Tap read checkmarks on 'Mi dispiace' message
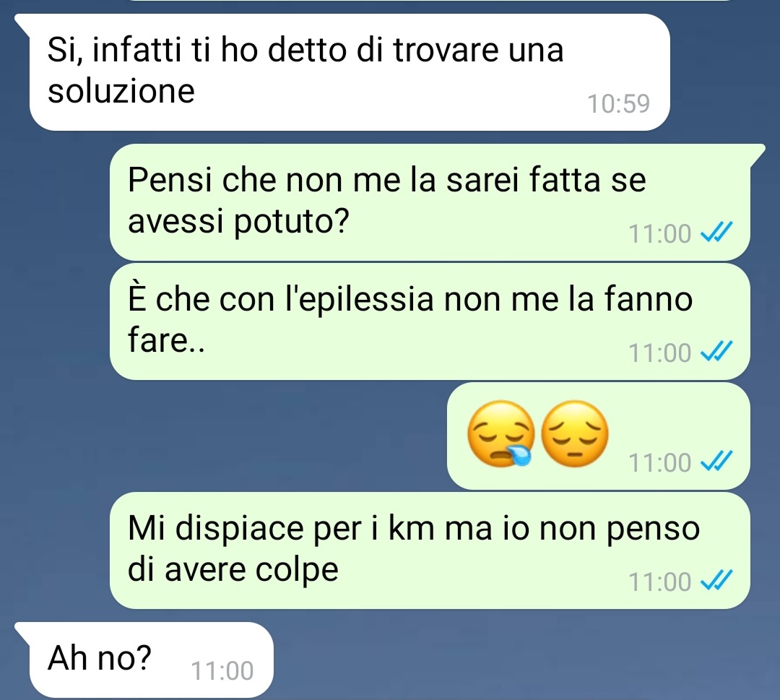The height and width of the screenshot is (700, 780). point(716,581)
